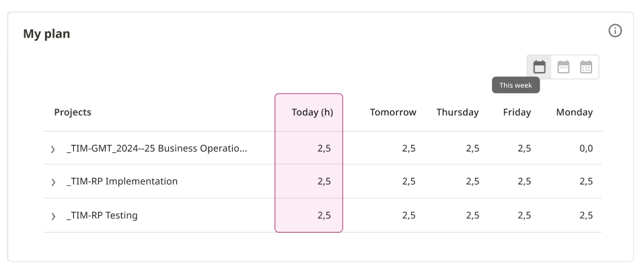Click the My plan panel title
644x271 pixels.
(x=46, y=34)
